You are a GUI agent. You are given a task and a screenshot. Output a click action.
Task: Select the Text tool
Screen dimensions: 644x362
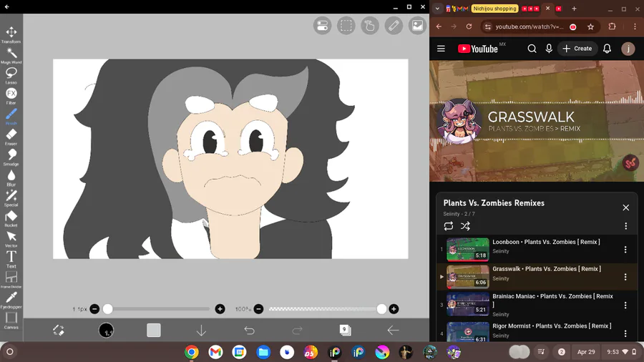[x=11, y=259]
